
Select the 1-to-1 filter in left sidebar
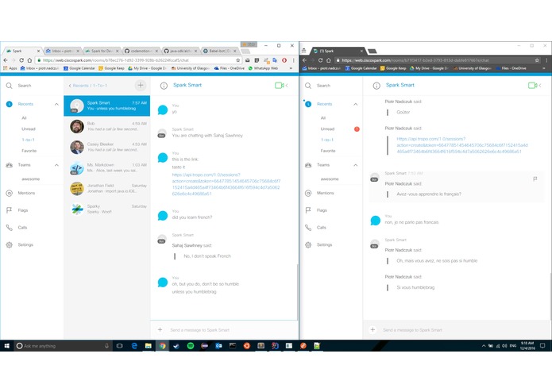coord(28,140)
